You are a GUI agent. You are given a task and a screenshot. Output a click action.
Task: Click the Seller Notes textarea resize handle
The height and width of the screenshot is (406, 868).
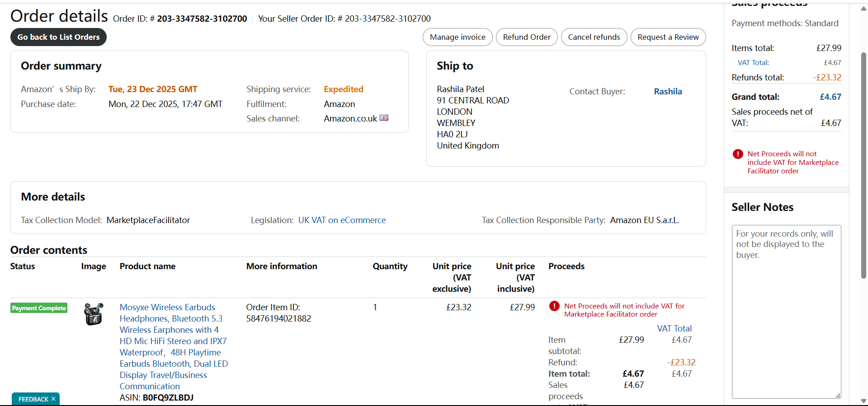point(838,396)
